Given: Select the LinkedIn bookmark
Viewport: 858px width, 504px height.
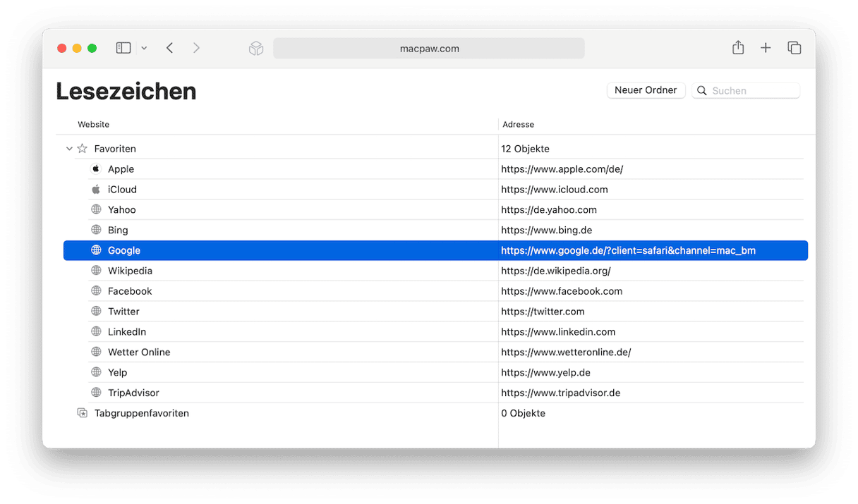Looking at the screenshot, I should point(127,332).
